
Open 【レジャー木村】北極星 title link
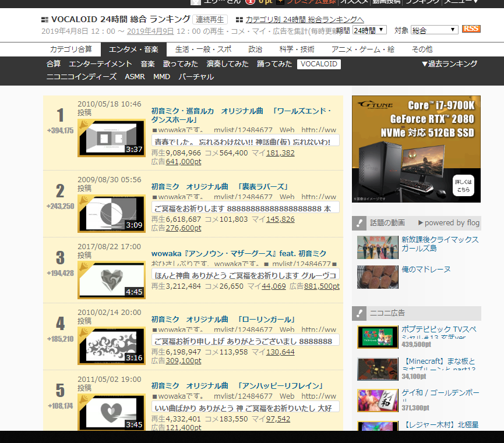pyautogui.click(x=440, y=425)
